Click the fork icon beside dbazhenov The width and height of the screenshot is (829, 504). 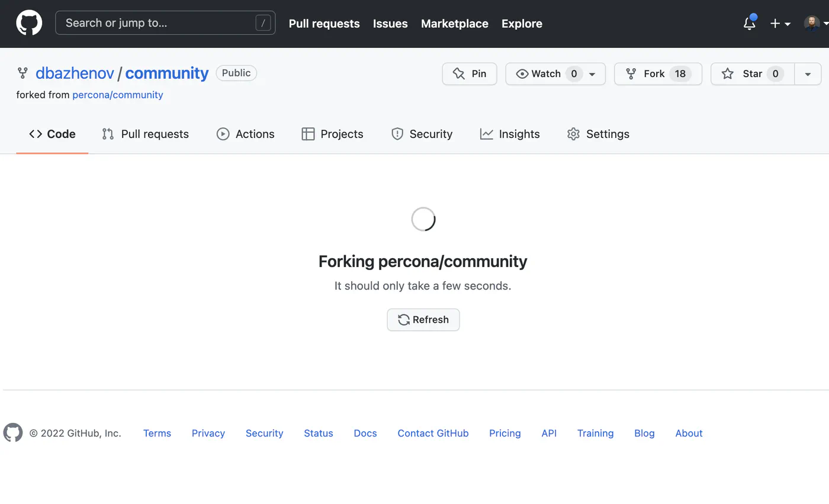[x=23, y=73]
